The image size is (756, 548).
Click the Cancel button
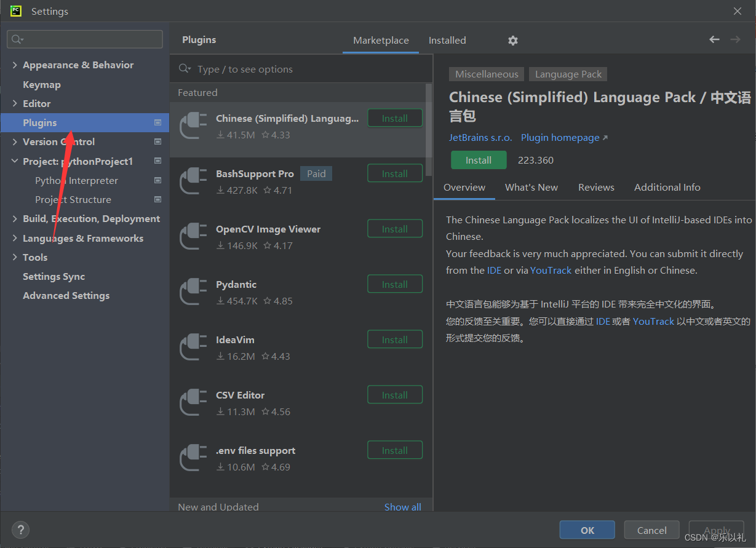coord(652,530)
